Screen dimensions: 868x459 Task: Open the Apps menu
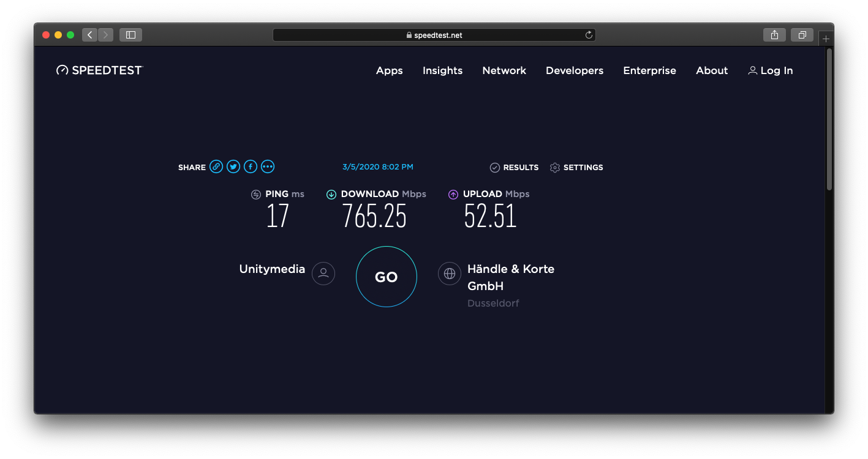(x=390, y=70)
